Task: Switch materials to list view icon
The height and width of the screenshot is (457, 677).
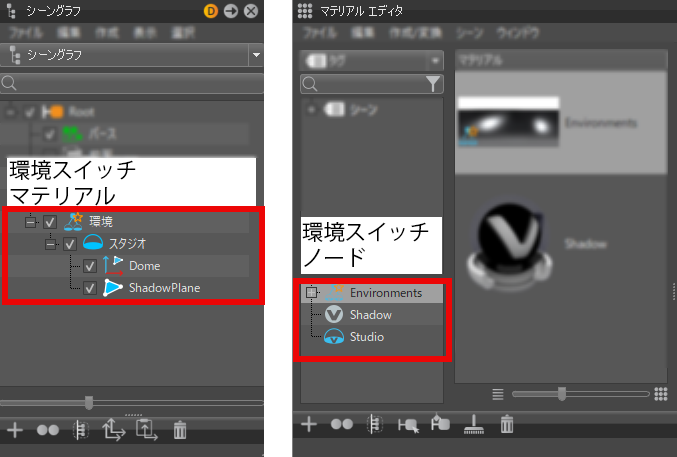Action: (x=498, y=394)
